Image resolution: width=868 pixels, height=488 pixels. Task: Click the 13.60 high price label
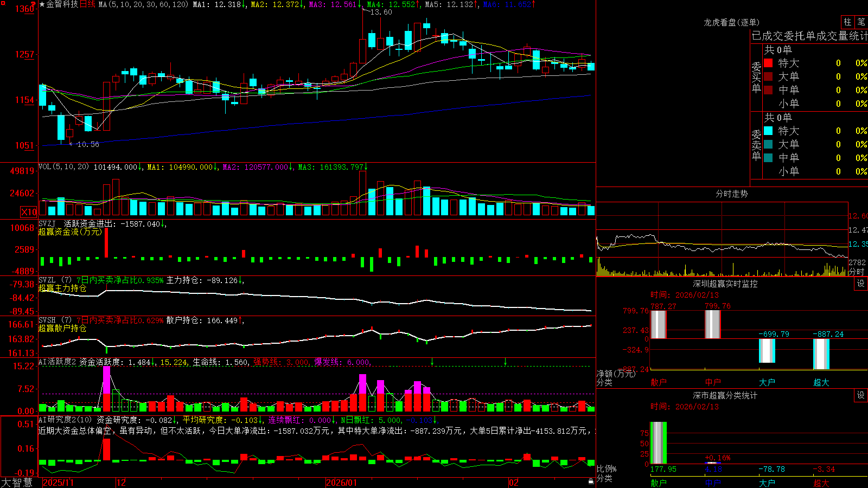tap(381, 12)
